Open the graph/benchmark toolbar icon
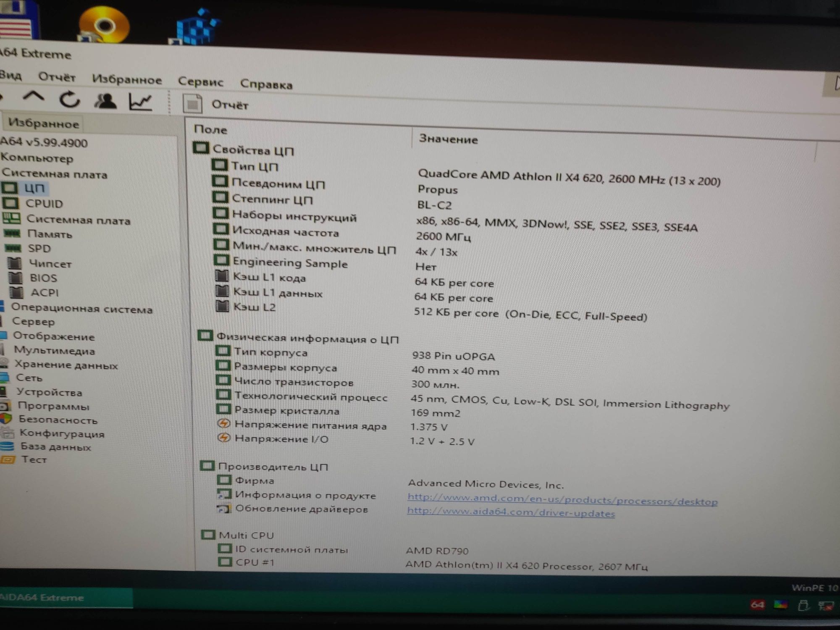Image resolution: width=840 pixels, height=630 pixels. pos(140,102)
